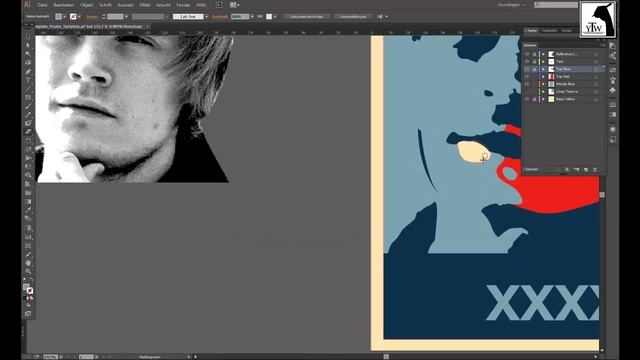This screenshot has width=640, height=360.
Task: Click the fill swatch in the toolbox
Action: click(26, 287)
